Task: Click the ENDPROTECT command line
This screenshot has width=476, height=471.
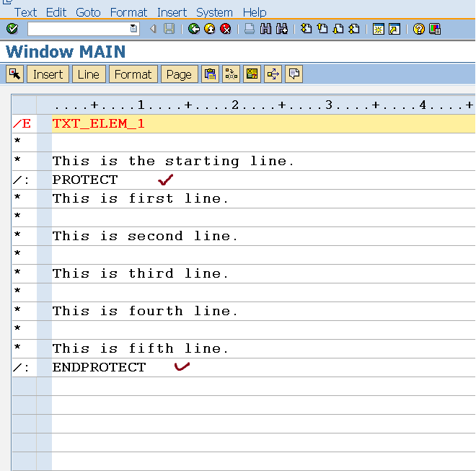Action: pos(99,367)
